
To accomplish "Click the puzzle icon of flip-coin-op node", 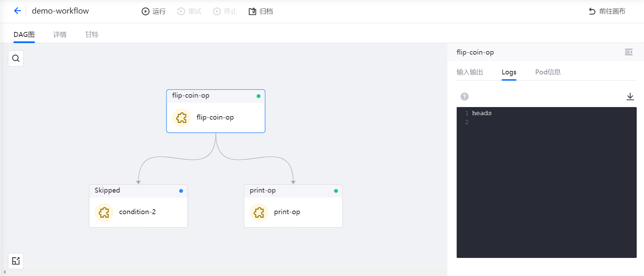I will click(x=181, y=118).
